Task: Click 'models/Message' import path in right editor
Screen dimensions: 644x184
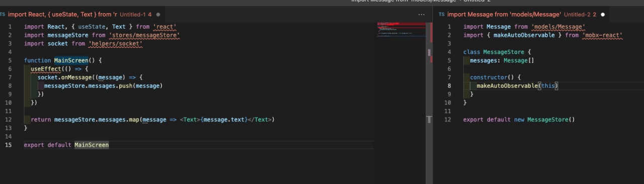Action: coord(558,27)
